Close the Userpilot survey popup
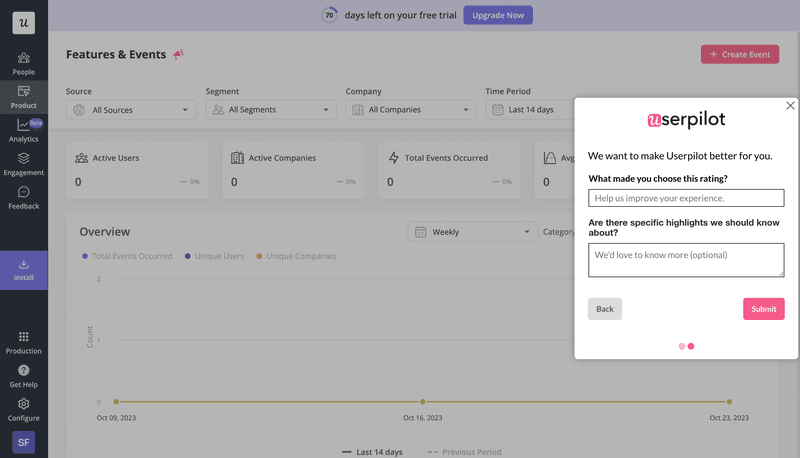The image size is (800, 458). coord(790,106)
